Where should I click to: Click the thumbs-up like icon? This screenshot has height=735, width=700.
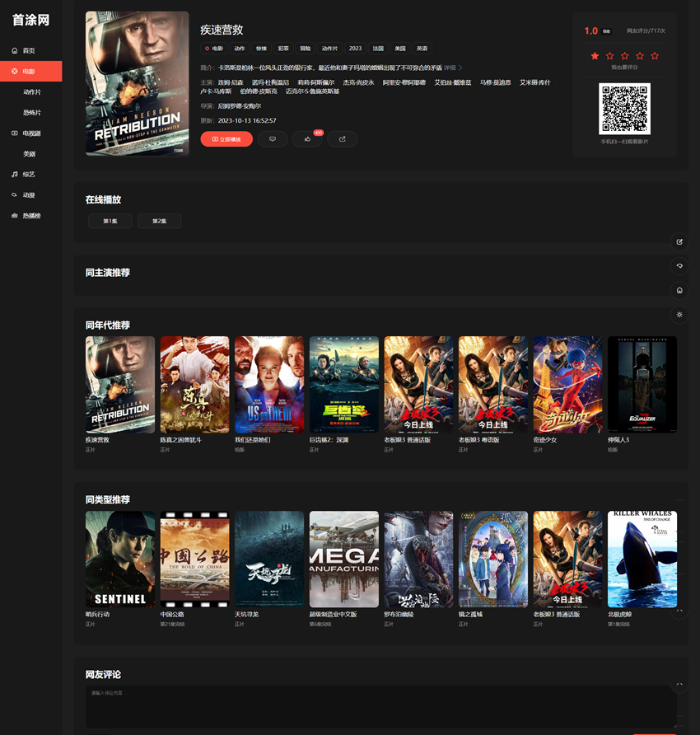[x=307, y=139]
